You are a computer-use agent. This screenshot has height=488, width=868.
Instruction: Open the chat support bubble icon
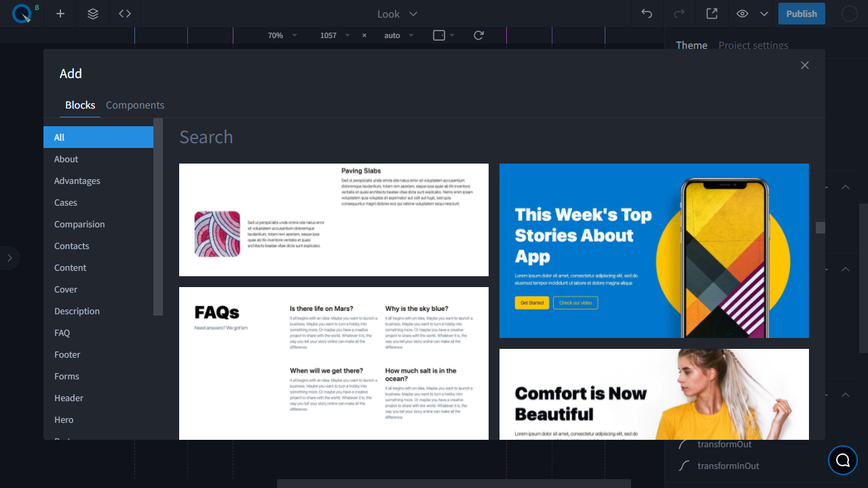(843, 460)
